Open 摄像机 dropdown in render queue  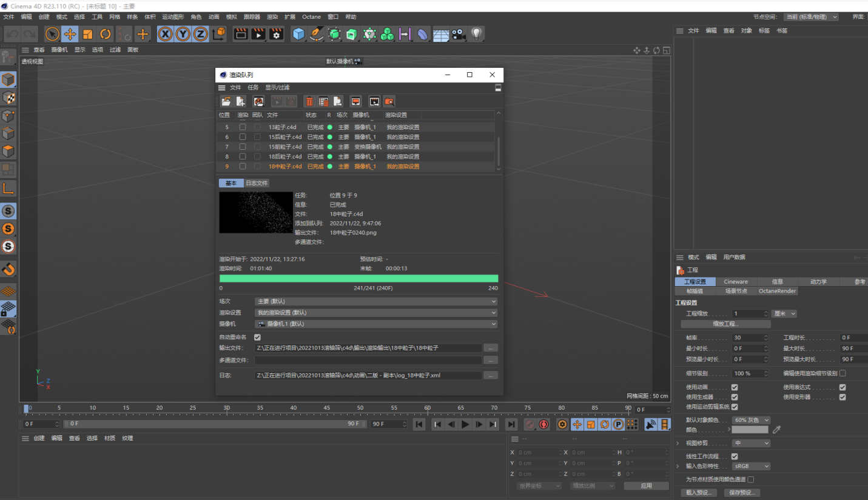[376, 324]
